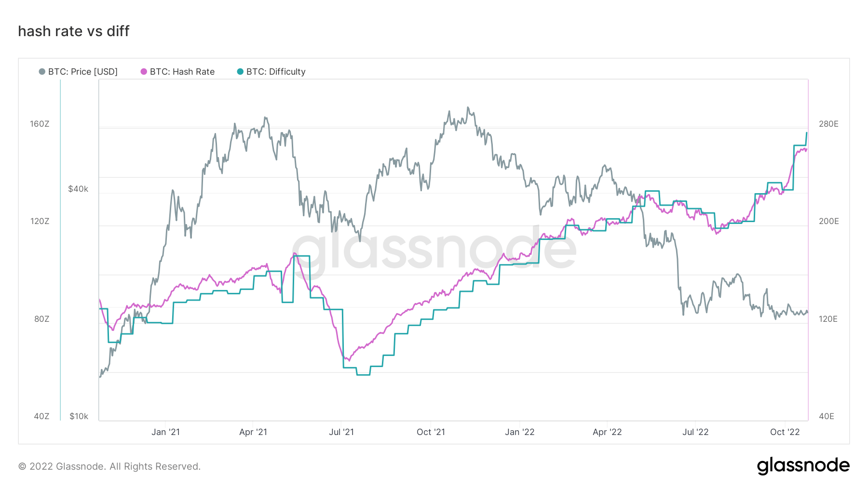
Task: Select the "Apr '22" x-axis label
Action: [607, 432]
